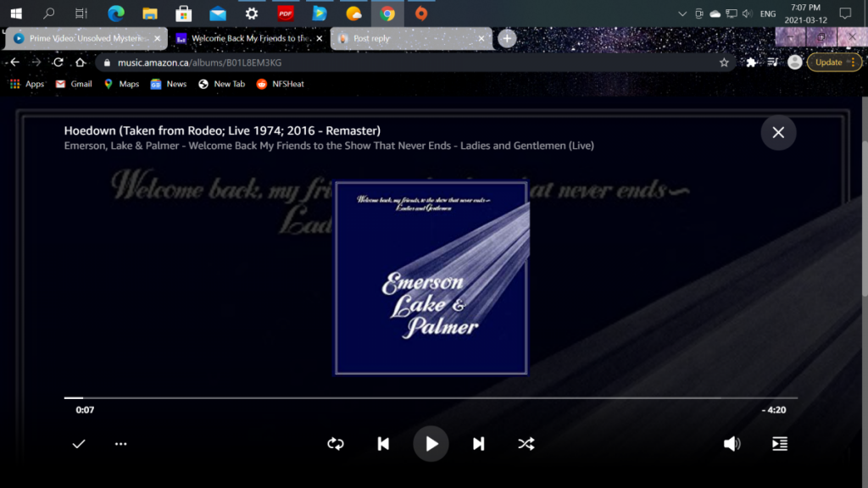Close the now playing view

pos(778,132)
